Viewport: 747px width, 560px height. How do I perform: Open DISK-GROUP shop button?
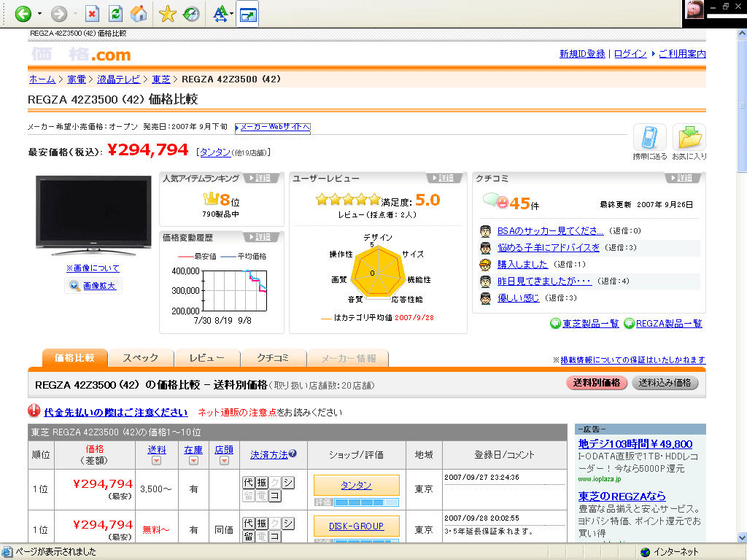click(x=356, y=526)
